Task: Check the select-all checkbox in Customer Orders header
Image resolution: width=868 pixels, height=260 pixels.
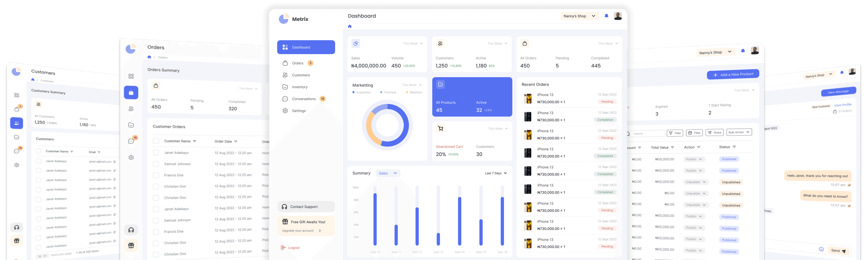Action: (x=156, y=141)
